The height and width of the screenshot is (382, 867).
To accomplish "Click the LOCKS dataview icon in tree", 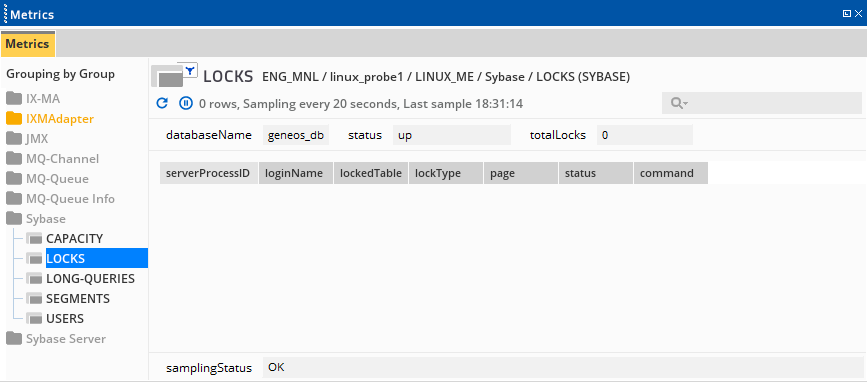I will (34, 259).
